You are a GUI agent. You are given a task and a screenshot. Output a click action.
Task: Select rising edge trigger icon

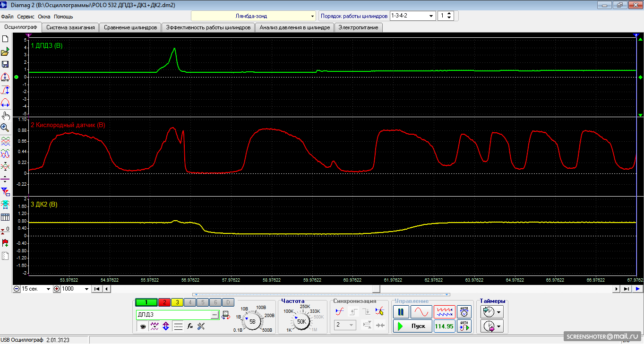coord(339,311)
